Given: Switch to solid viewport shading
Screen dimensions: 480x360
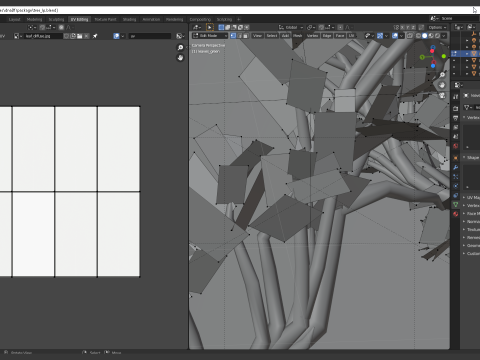Looking at the screenshot, I should [424, 36].
